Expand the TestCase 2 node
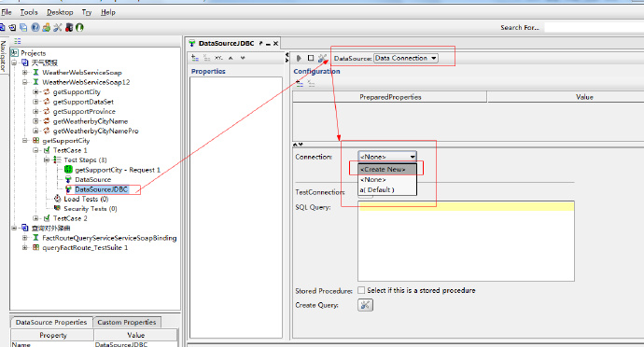Image resolution: width=644 pixels, height=347 pixels. tap(35, 218)
